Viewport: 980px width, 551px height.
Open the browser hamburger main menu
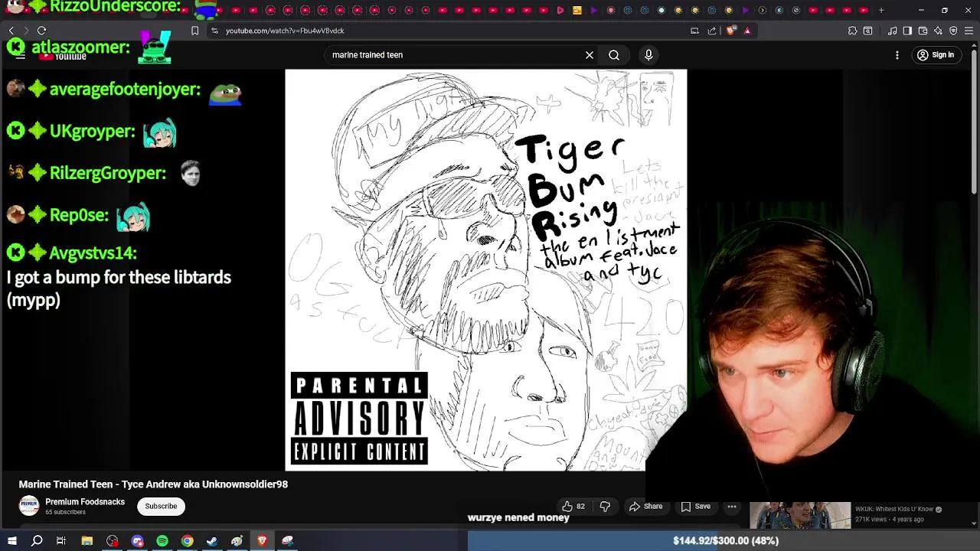[969, 31]
